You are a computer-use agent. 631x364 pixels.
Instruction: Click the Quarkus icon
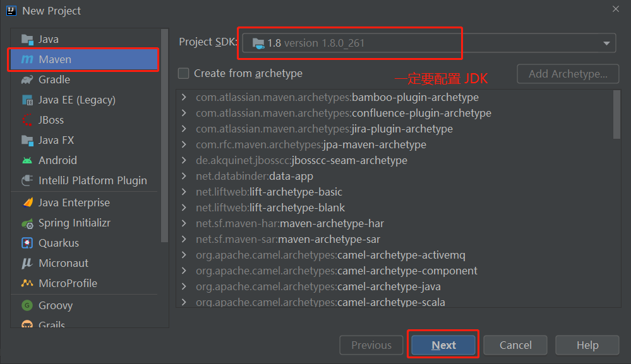[x=27, y=243]
